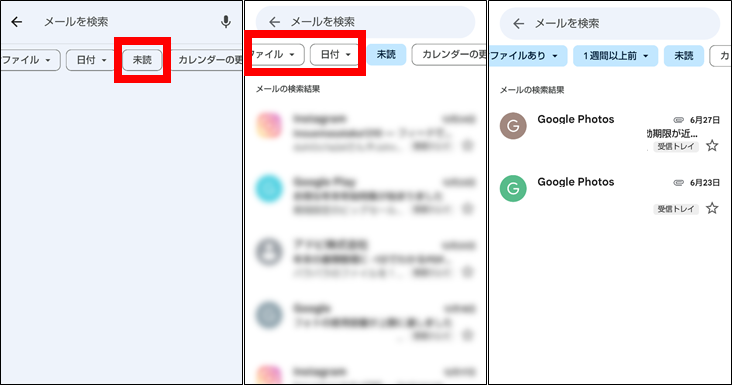Tap 受信トレイ label on June 27 email
This screenshot has height=385, width=732.
tap(676, 147)
